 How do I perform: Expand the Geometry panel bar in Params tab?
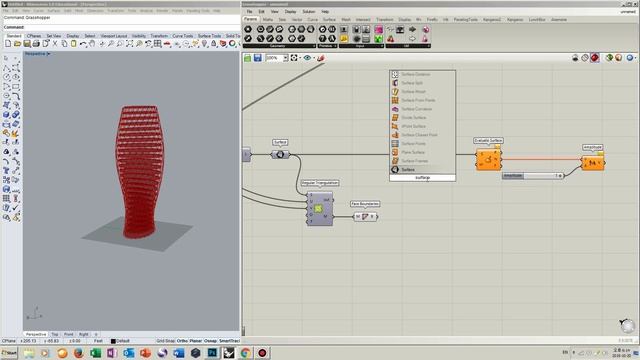(279, 46)
